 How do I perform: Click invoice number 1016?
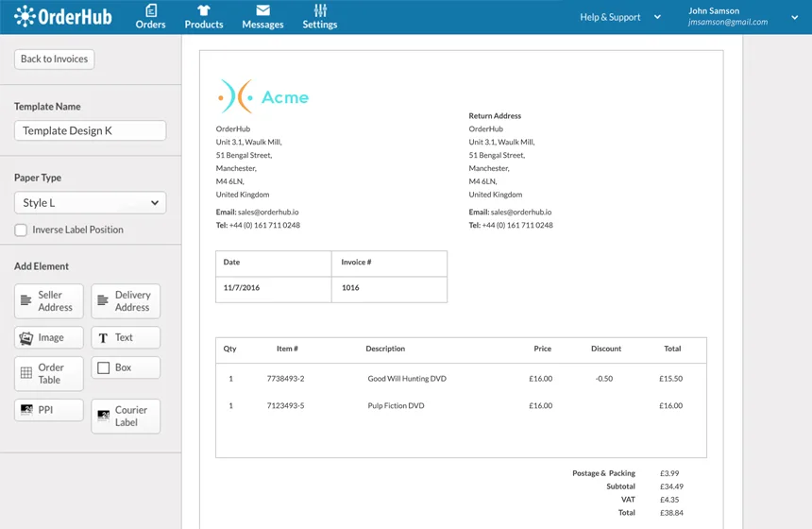click(350, 287)
